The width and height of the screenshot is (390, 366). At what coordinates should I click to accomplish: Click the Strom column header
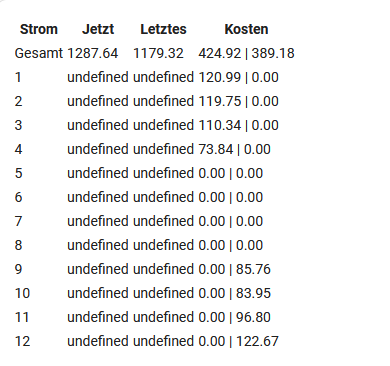tap(39, 29)
